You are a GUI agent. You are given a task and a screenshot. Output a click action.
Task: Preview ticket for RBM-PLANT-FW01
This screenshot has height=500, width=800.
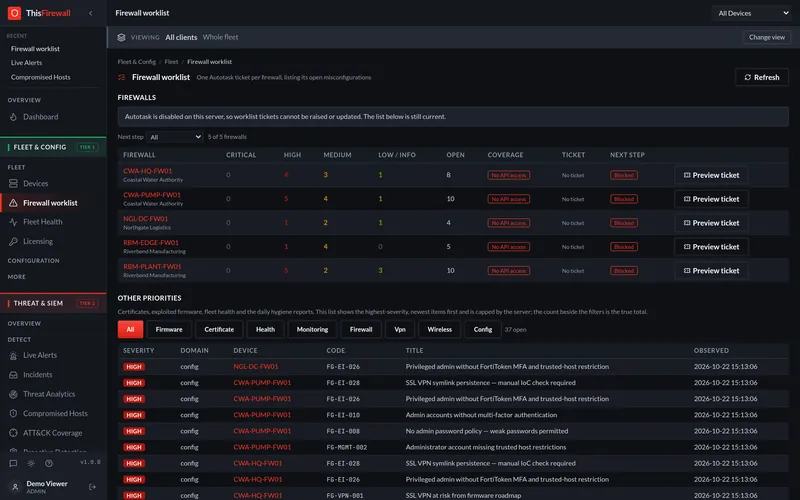pyautogui.click(x=711, y=271)
